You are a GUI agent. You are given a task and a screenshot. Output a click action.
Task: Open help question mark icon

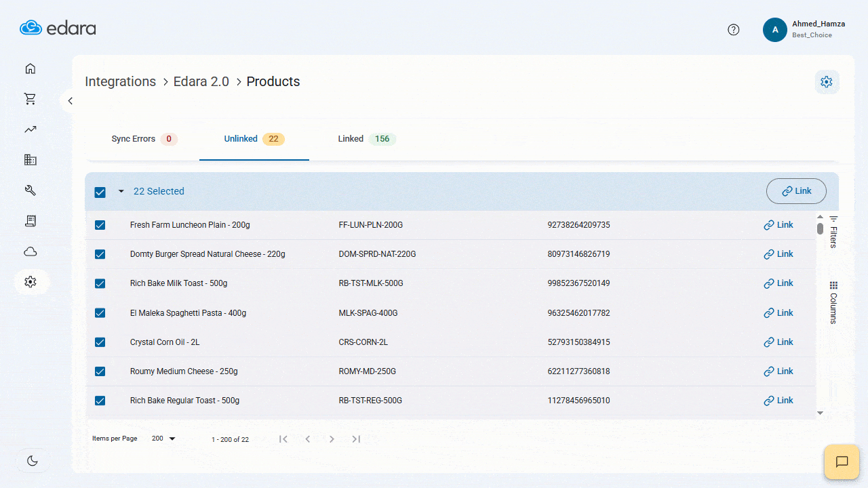tap(734, 30)
